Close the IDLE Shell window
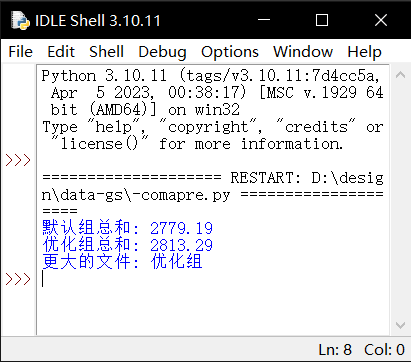Screen dimensions: 411x362 [381, 20]
